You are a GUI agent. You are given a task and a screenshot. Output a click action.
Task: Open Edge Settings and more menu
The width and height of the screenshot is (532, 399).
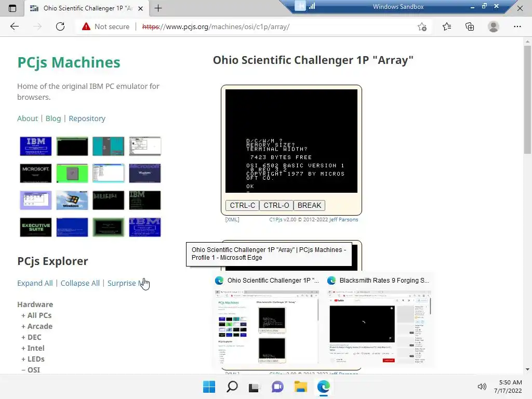tap(517, 26)
